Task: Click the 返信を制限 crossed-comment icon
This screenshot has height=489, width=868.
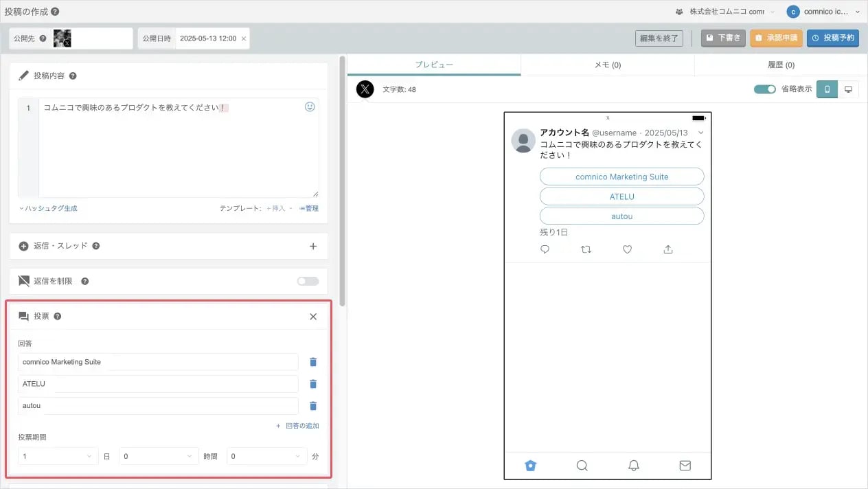Action: pos(24,281)
